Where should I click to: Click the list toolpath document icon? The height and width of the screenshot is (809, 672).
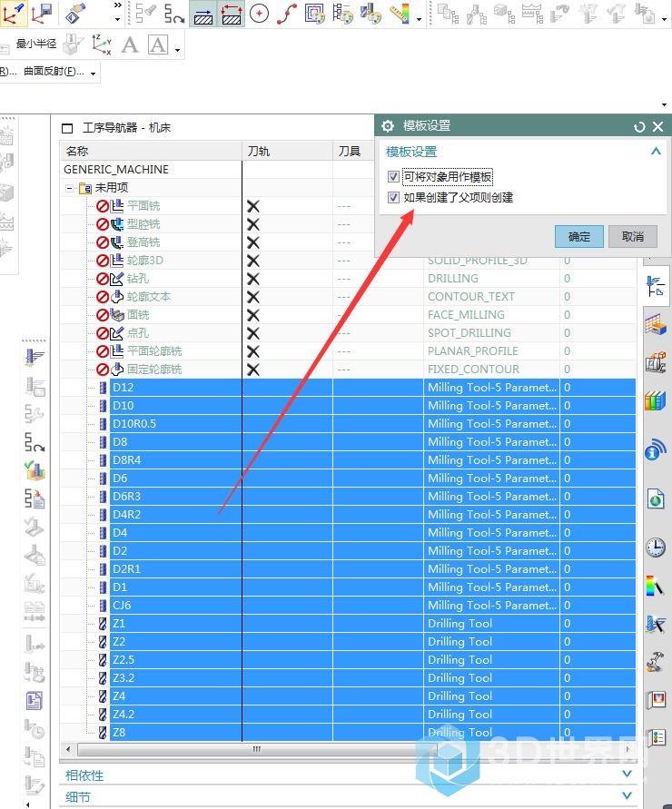point(35,498)
